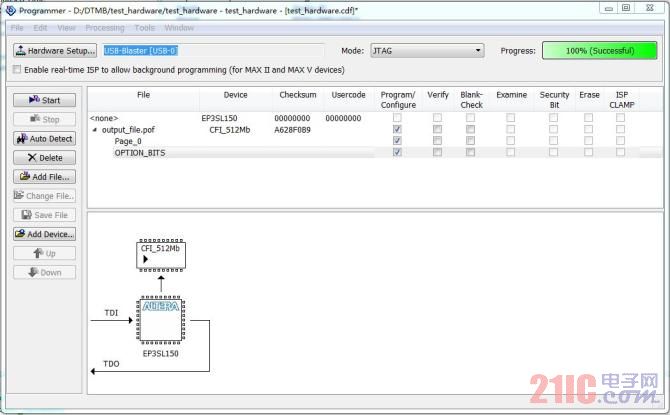
Task: Open the Processing menu
Action: click(x=105, y=28)
